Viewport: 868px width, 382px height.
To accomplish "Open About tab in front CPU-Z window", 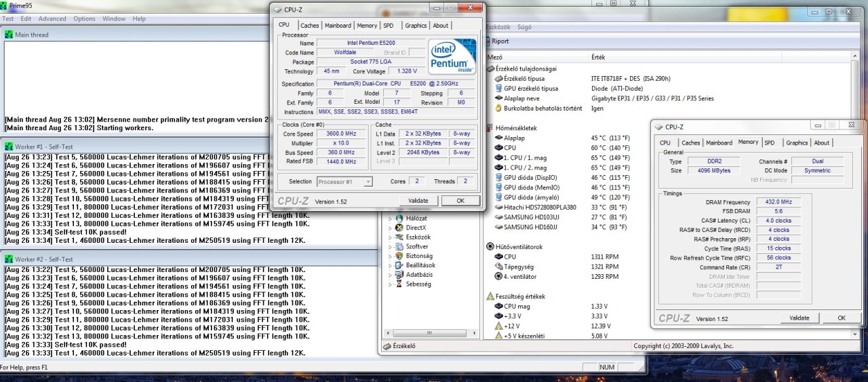I will click(x=441, y=25).
